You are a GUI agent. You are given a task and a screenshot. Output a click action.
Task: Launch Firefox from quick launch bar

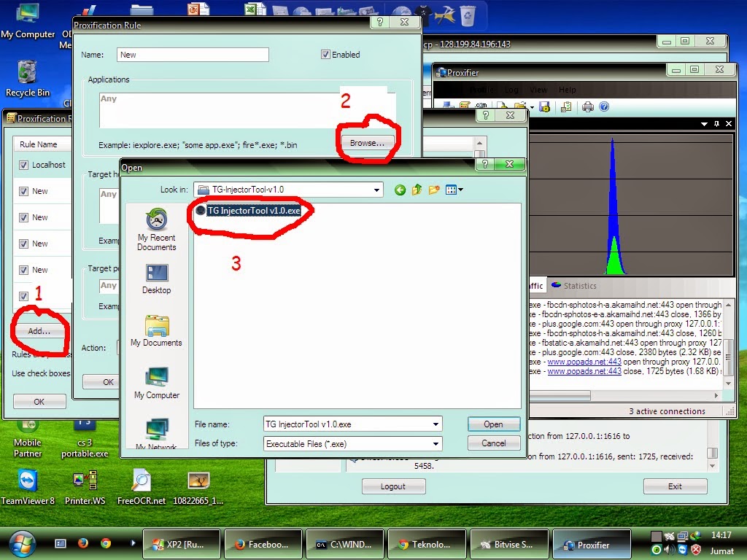pos(83,543)
